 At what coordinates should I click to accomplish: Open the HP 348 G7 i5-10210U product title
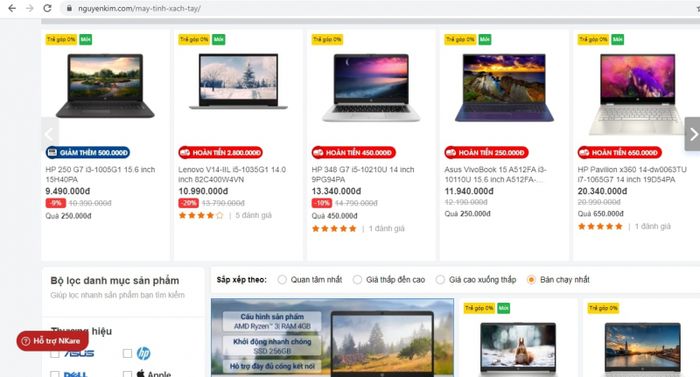tap(363, 174)
